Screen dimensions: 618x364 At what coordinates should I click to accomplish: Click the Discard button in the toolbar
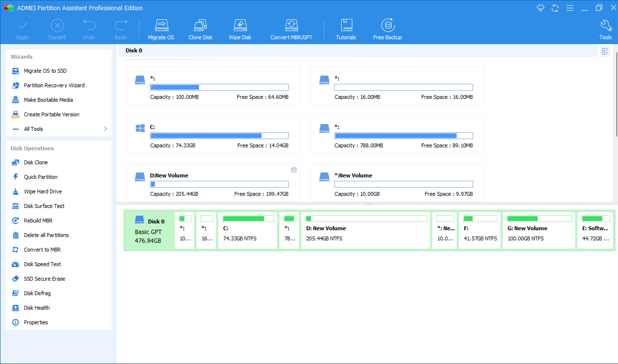[56, 30]
